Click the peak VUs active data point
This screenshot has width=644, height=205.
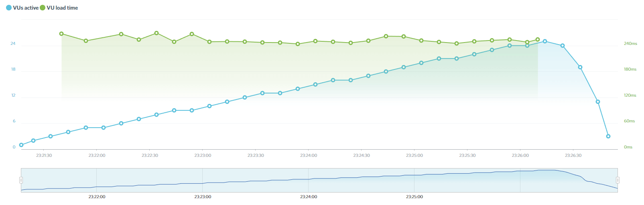pos(545,41)
